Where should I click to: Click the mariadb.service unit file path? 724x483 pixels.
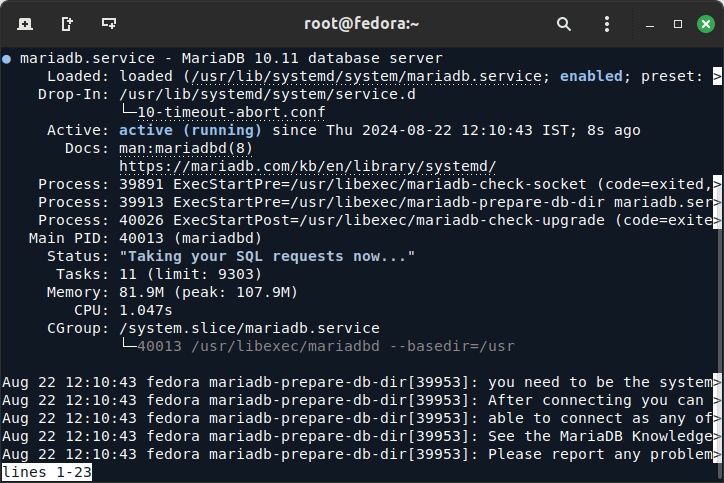367,76
